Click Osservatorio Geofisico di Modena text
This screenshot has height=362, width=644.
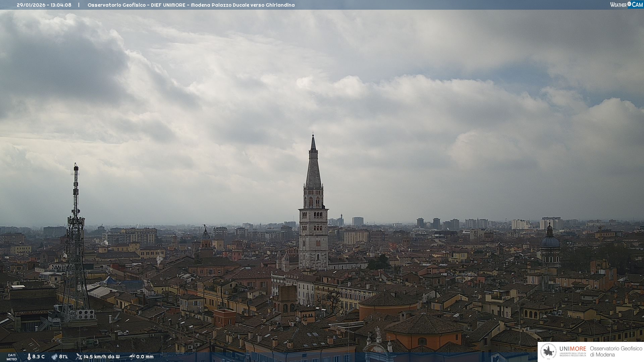pyautogui.click(x=616, y=352)
